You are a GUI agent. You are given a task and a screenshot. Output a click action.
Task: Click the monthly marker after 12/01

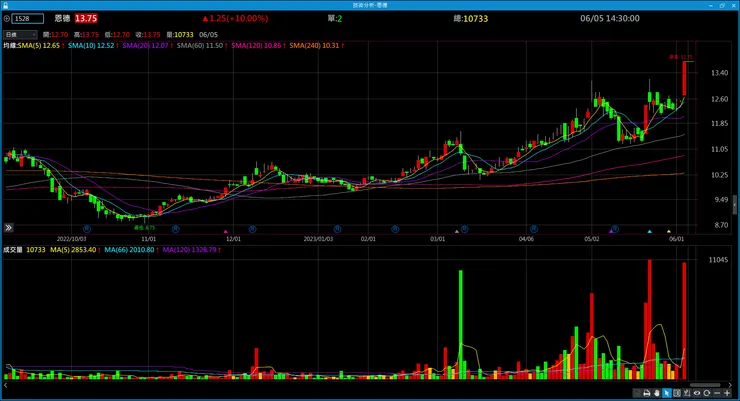[x=252, y=229]
